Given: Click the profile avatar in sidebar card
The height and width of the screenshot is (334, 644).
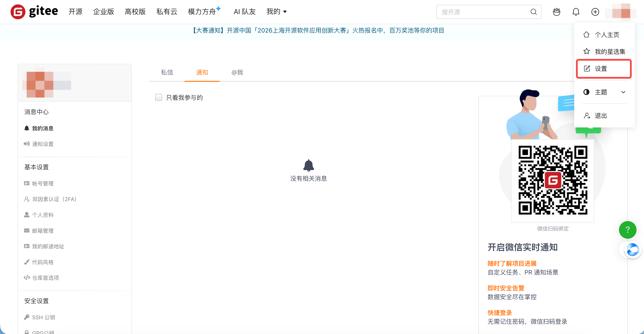Looking at the screenshot, I should pos(40,84).
